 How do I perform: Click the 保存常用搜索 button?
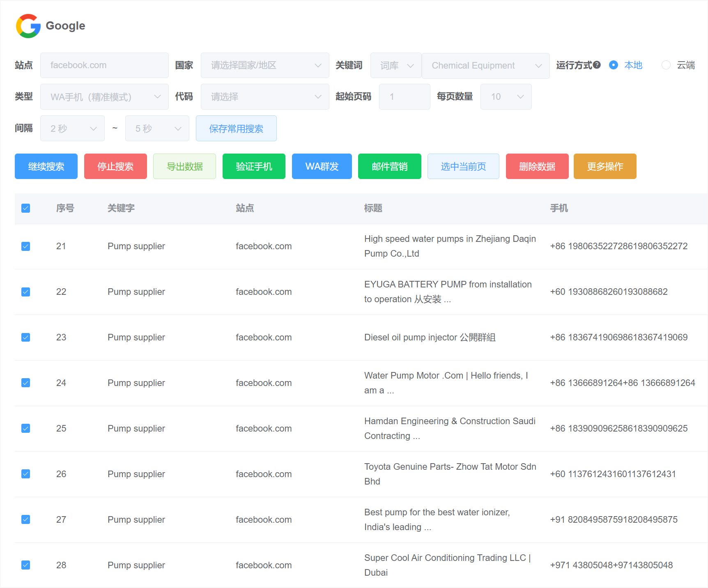point(236,129)
